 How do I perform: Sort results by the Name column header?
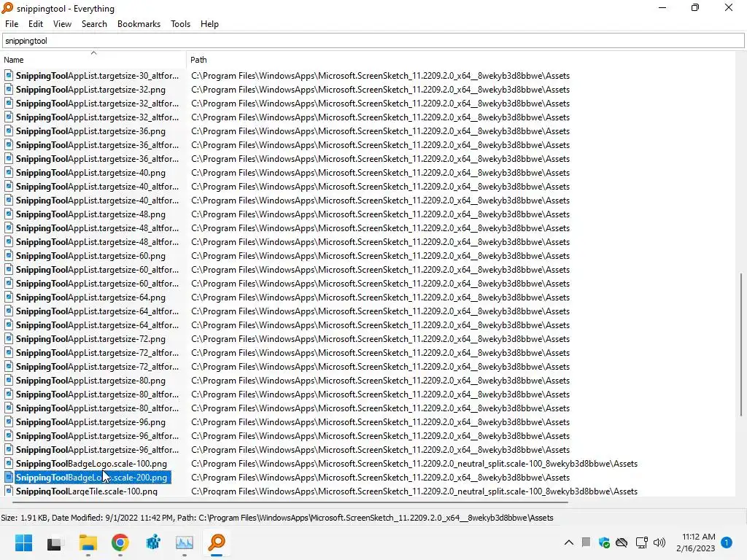click(x=93, y=60)
